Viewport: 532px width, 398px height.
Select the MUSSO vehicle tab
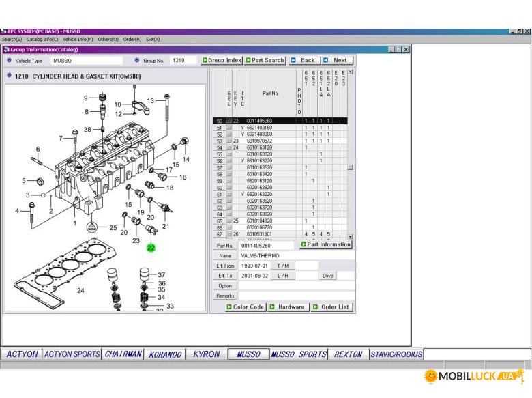[248, 354]
